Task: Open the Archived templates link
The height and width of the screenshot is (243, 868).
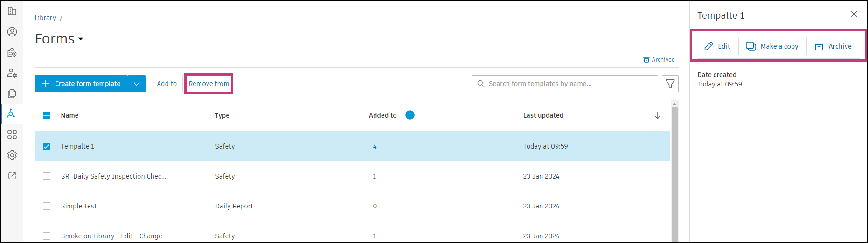Action: [x=659, y=60]
